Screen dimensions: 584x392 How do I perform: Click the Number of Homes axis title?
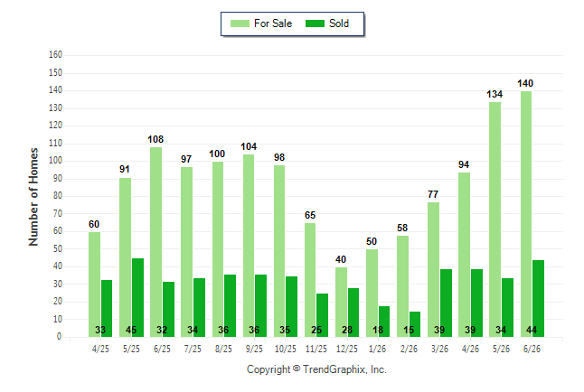coord(33,197)
